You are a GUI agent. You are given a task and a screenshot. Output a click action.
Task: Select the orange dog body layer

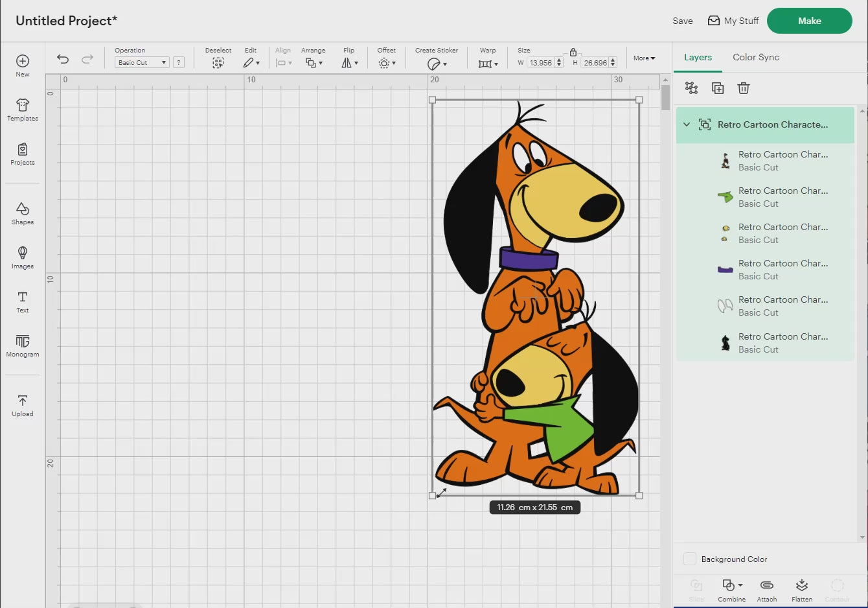click(766, 161)
